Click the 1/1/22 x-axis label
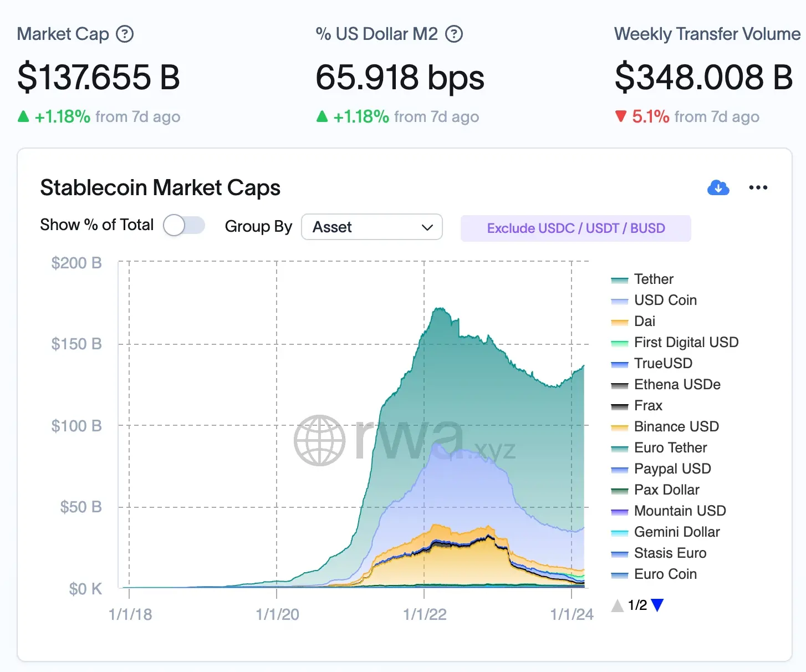 point(425,614)
